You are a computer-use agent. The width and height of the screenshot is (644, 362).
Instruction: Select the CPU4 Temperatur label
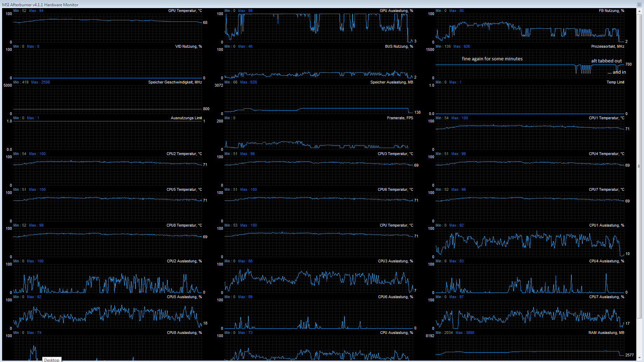point(606,154)
